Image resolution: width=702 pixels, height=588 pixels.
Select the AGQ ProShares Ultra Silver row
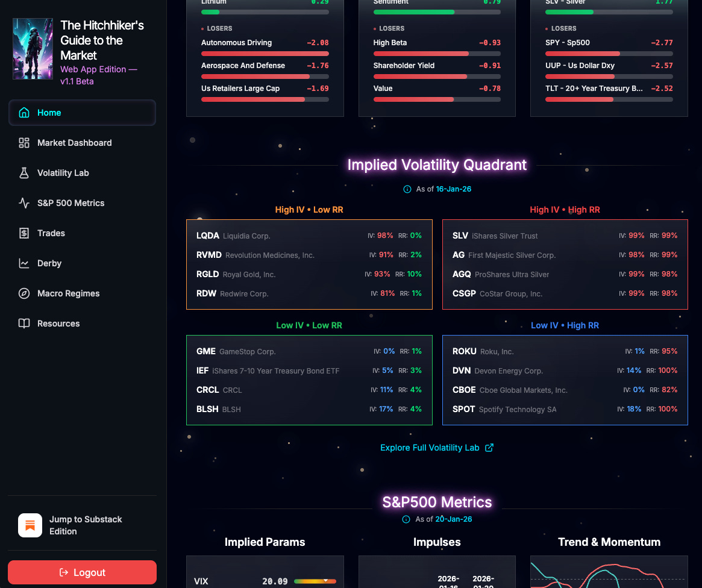click(565, 274)
